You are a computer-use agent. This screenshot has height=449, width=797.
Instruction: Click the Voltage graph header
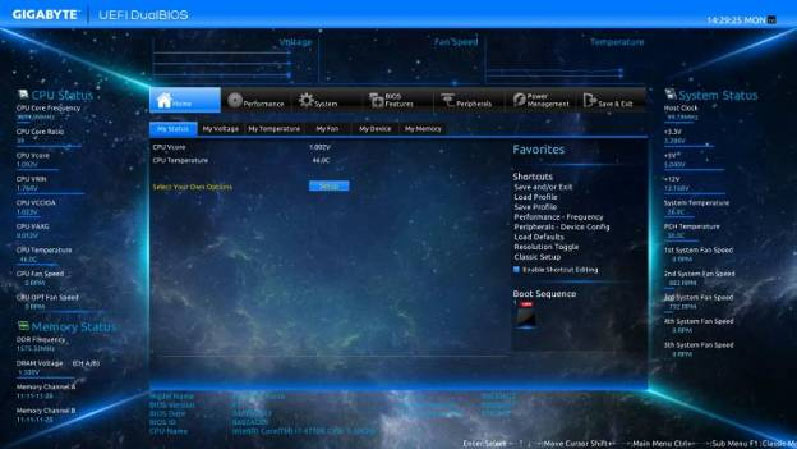[295, 42]
